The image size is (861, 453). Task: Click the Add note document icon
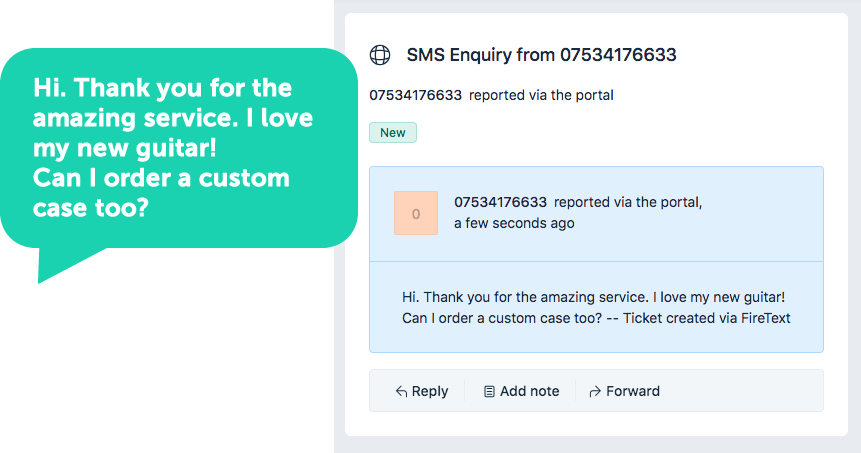(489, 392)
